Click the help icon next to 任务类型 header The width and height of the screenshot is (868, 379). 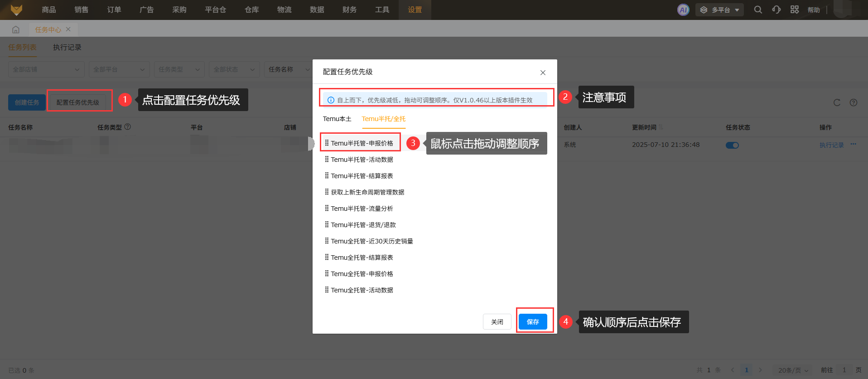tap(128, 127)
